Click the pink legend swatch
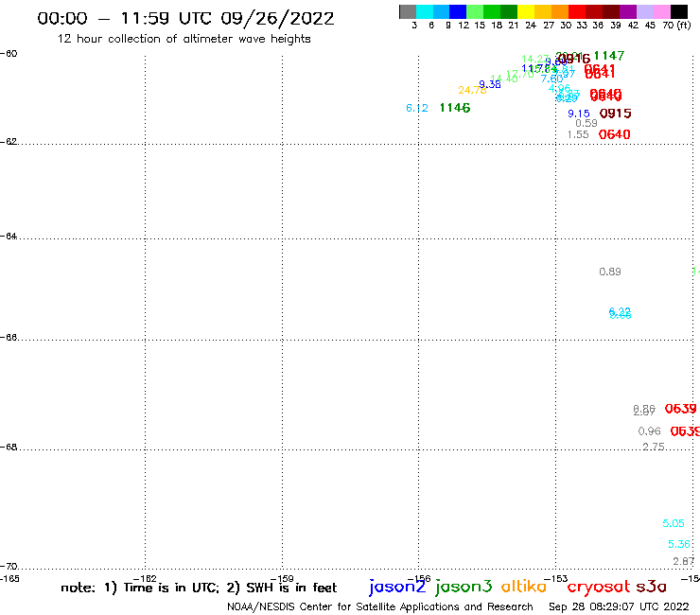The width and height of the screenshot is (700, 615). click(x=661, y=11)
